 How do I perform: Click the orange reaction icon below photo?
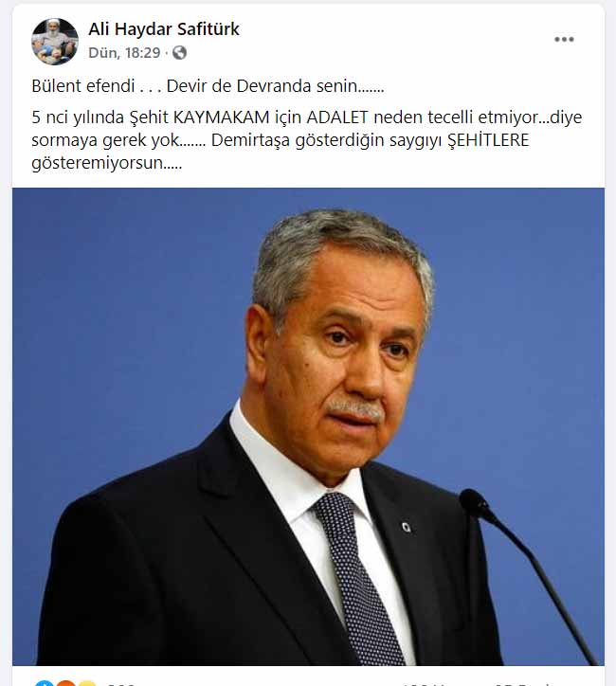pos(66,683)
